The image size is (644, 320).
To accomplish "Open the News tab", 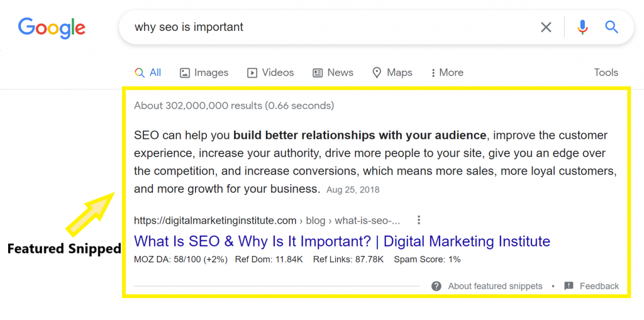I will (x=333, y=73).
